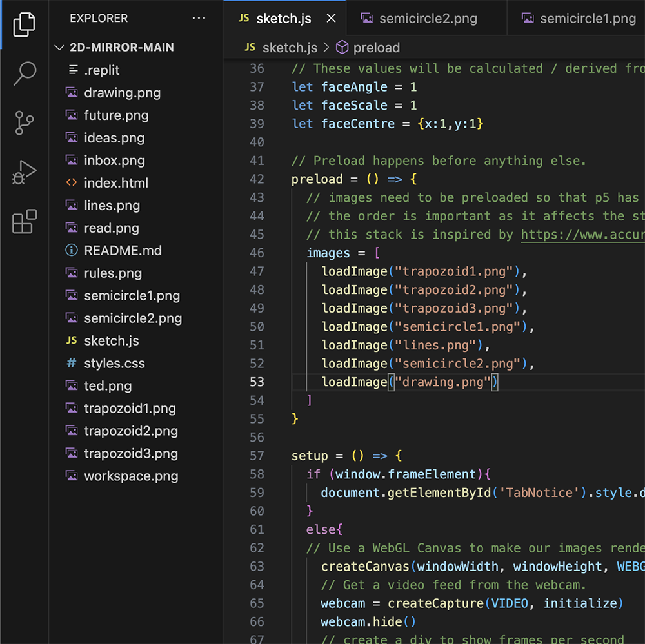Open the sketch.js breadcrumb dropdown
645x644 pixels.
289,47
